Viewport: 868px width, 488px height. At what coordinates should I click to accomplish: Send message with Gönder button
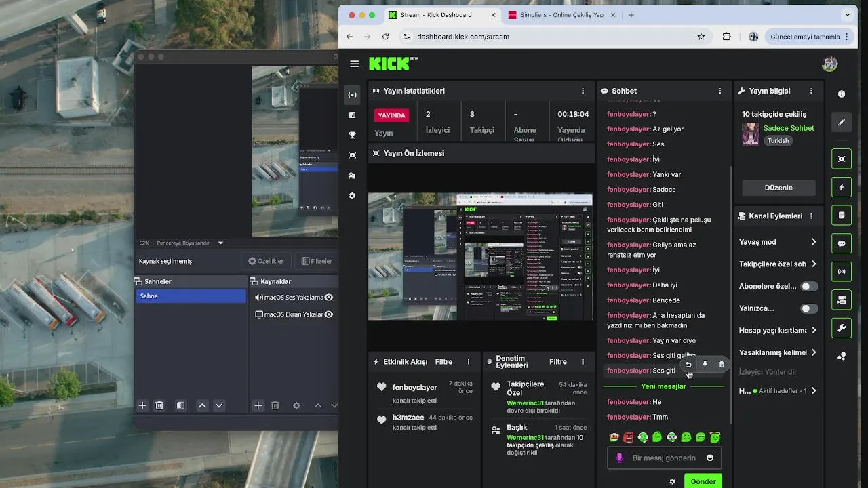click(703, 481)
